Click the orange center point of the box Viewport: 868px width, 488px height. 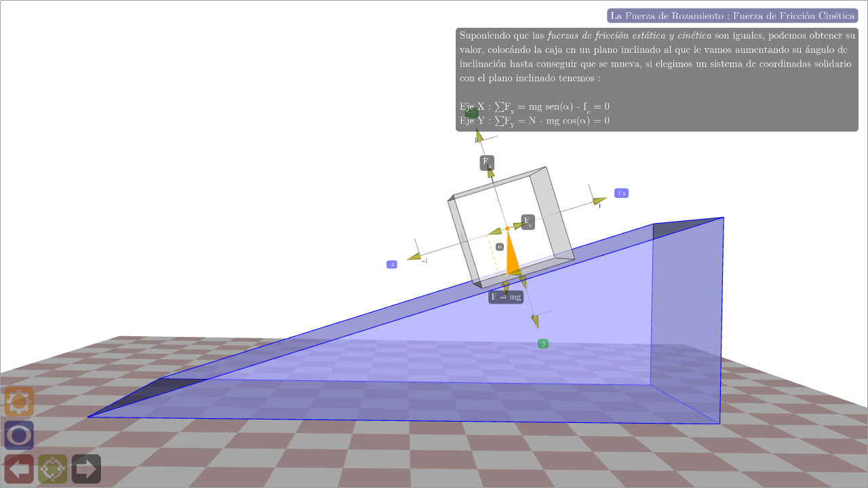pyautogui.click(x=507, y=228)
